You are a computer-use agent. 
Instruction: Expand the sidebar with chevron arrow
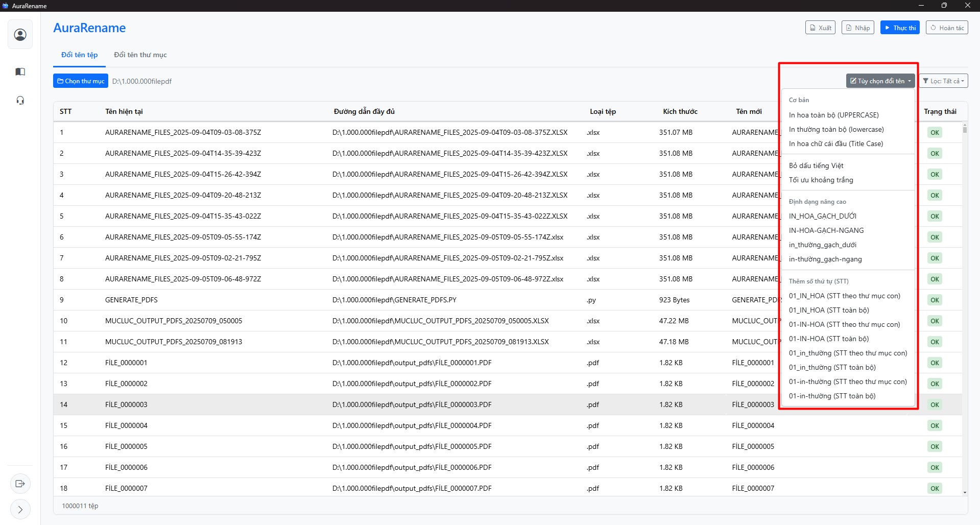pos(20,509)
